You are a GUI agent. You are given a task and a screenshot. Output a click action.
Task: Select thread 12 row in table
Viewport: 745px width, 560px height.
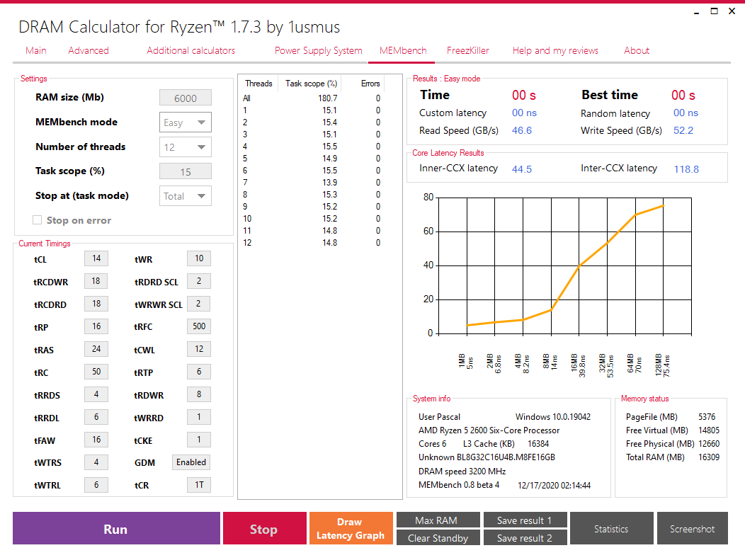[312, 243]
